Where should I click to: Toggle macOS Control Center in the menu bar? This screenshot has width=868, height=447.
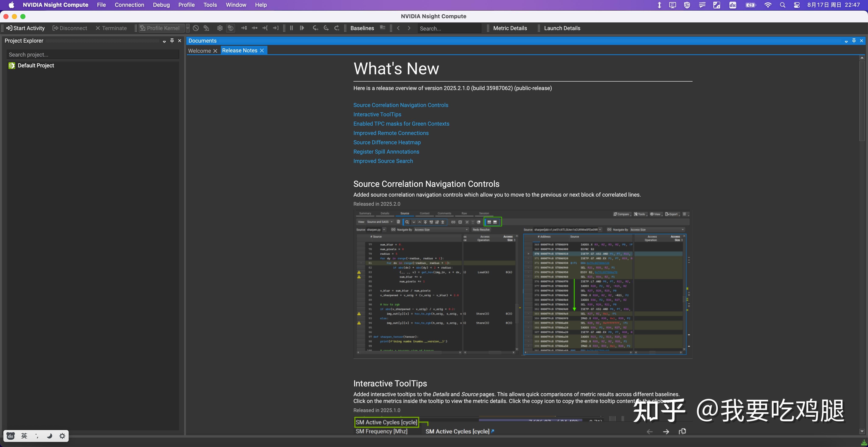click(797, 5)
